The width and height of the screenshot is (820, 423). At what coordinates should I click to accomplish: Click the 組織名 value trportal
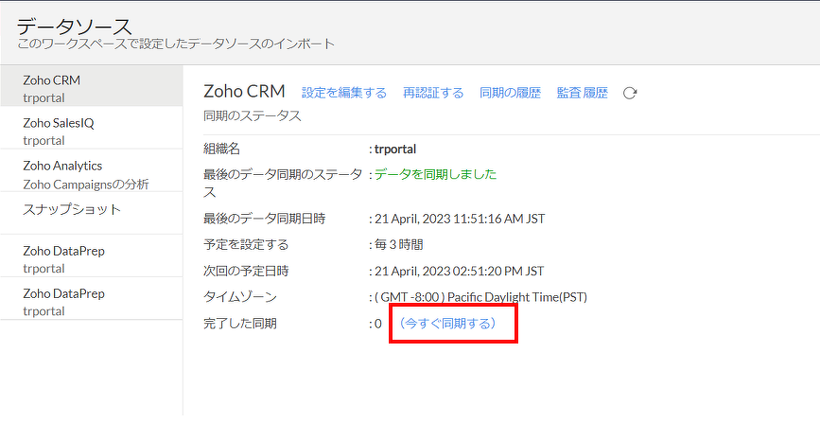(395, 149)
